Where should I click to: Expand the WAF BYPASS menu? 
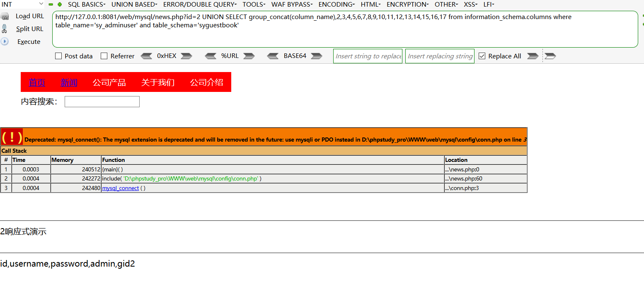tap(292, 5)
